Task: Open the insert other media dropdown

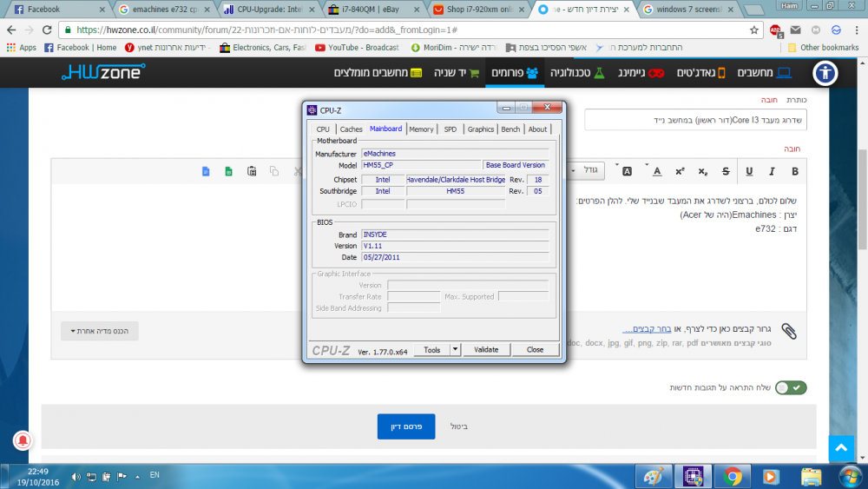Action: point(100,331)
